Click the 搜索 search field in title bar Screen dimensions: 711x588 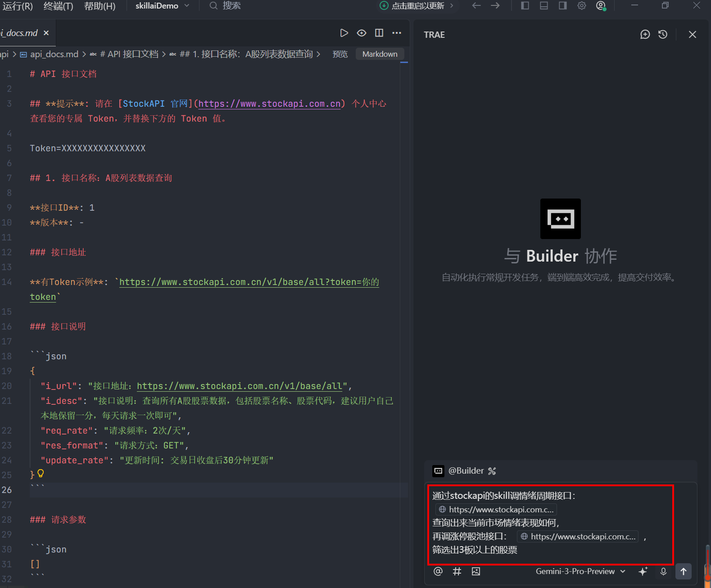pyautogui.click(x=231, y=6)
